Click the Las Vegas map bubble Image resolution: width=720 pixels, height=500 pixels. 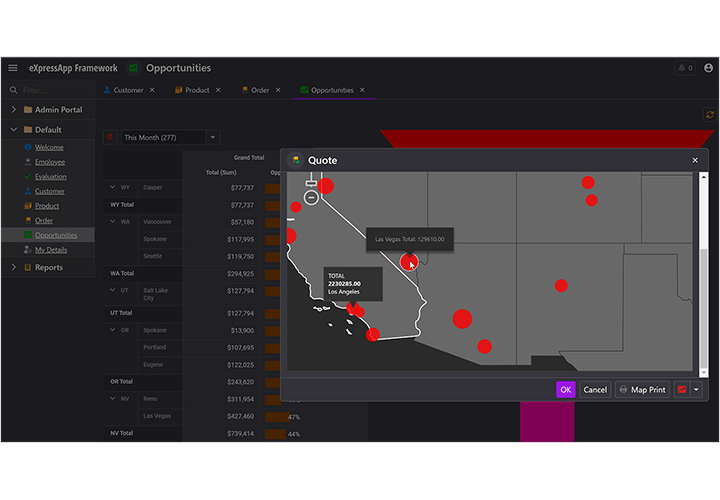click(408, 262)
